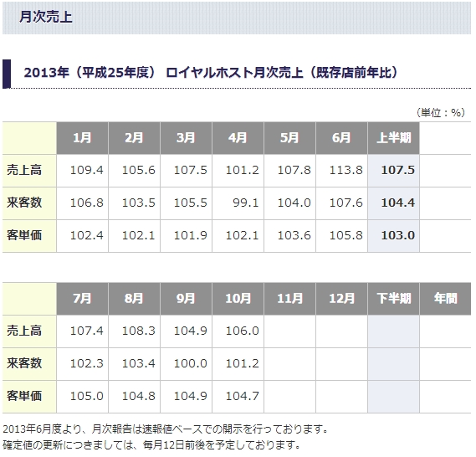Select the 12月 column header
This screenshot has height=457, width=476.
[342, 299]
